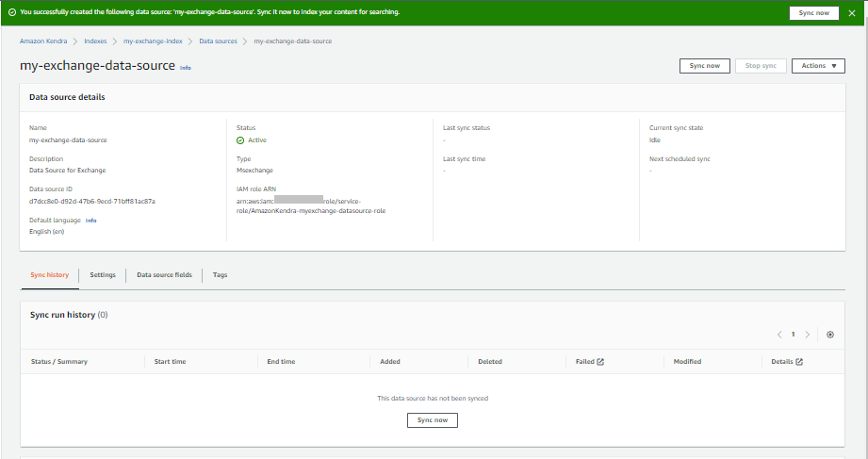
Task: Click Sync now under empty history message
Action: point(433,420)
